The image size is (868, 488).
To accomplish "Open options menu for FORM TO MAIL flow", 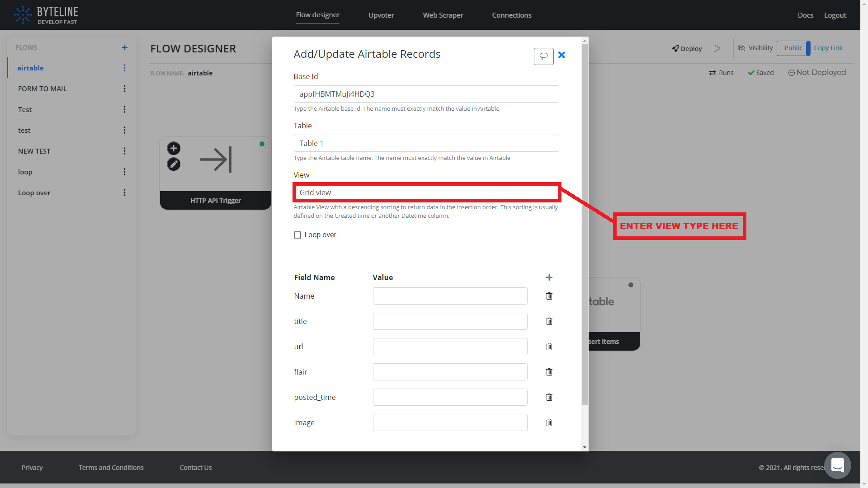I will point(124,89).
